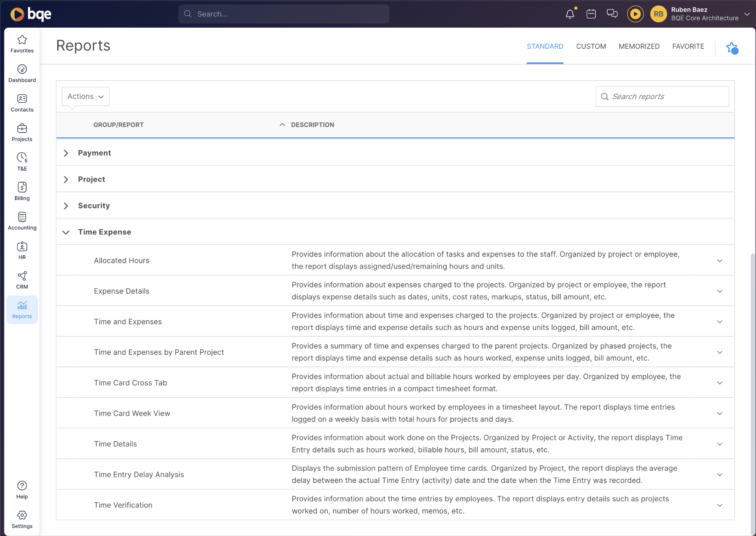Expand options for Allocated Hours report
This screenshot has width=756, height=536.
click(x=719, y=261)
